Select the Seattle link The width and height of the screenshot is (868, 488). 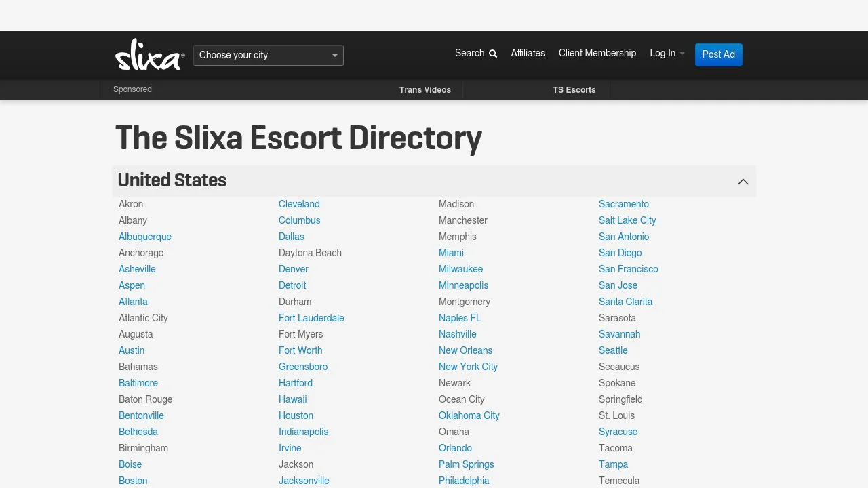pos(613,350)
